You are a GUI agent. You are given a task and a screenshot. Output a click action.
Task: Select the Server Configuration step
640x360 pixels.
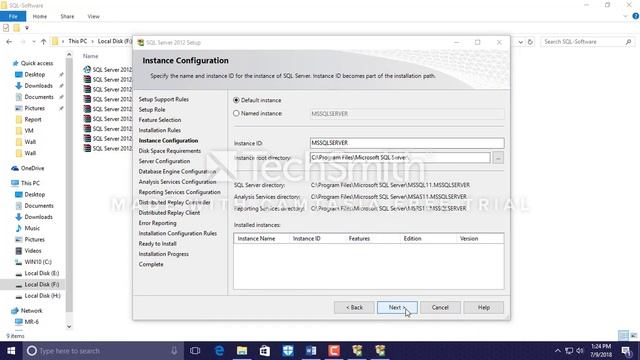click(164, 161)
